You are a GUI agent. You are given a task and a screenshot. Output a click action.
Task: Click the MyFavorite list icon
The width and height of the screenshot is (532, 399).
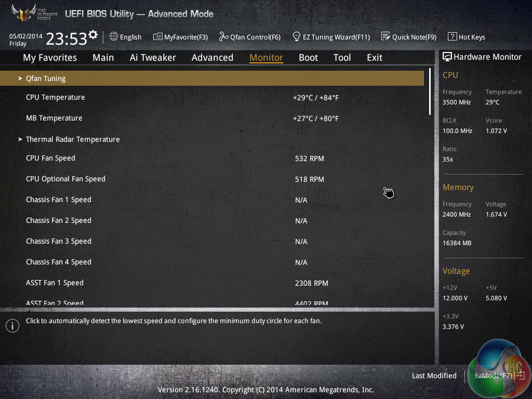158,37
